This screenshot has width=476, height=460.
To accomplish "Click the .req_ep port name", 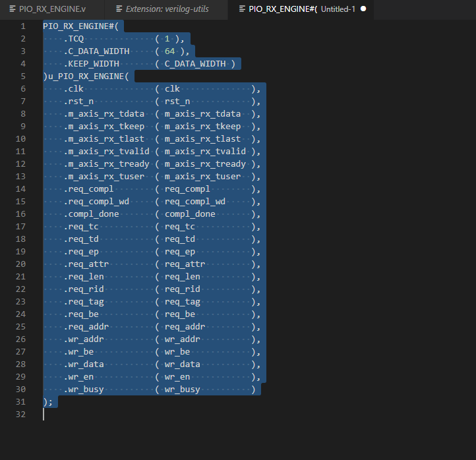I will tap(81, 252).
